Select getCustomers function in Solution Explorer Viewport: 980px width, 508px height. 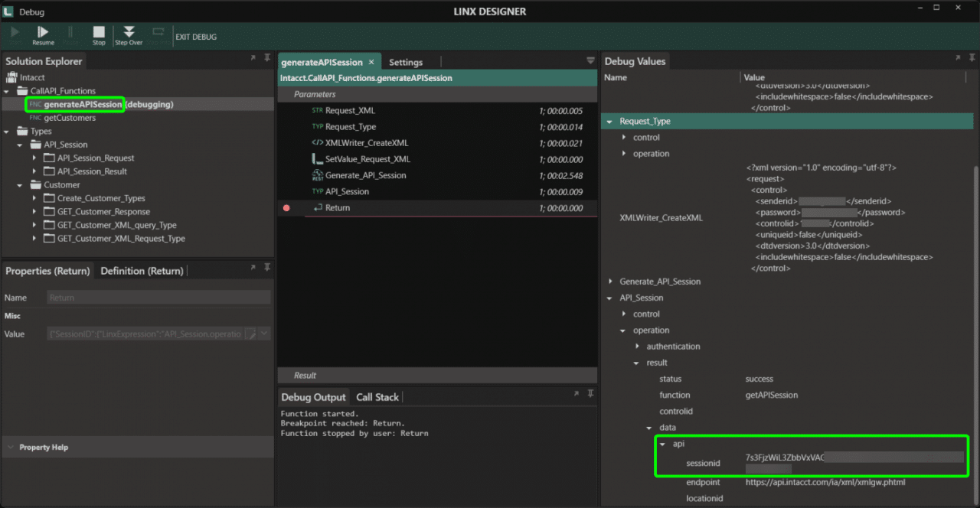click(x=70, y=118)
